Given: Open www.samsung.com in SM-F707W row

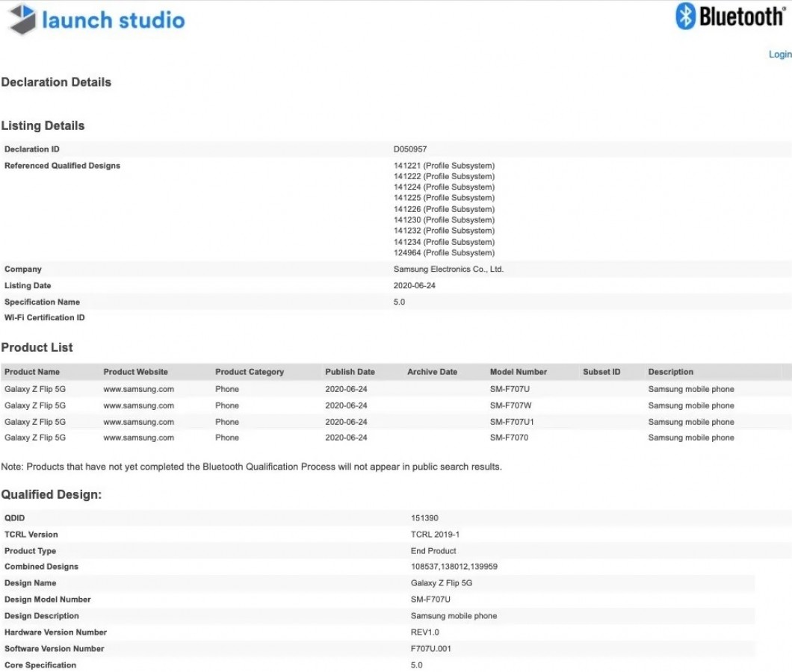Looking at the screenshot, I should (138, 405).
